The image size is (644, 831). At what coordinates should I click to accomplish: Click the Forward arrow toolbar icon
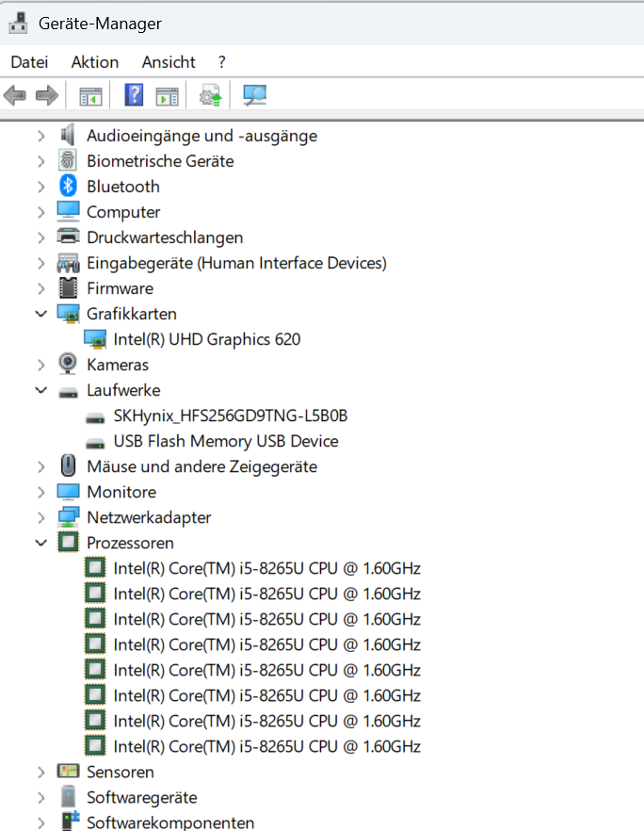[47, 96]
